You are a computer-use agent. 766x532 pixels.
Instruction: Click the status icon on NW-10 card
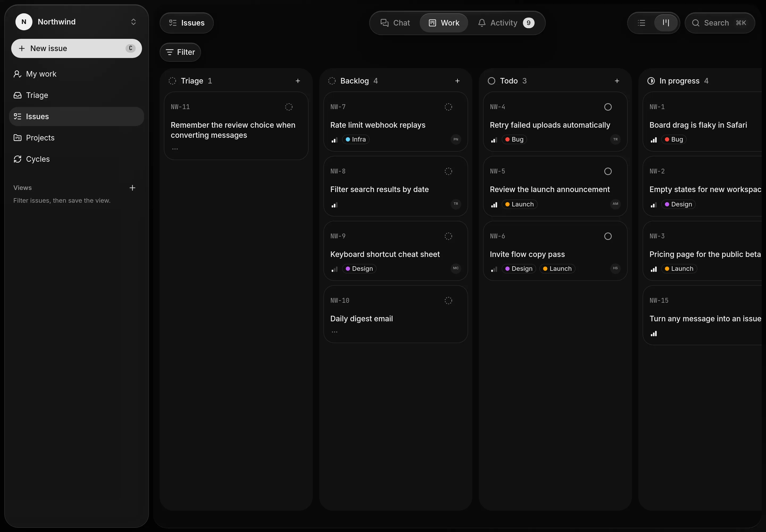coord(448,300)
